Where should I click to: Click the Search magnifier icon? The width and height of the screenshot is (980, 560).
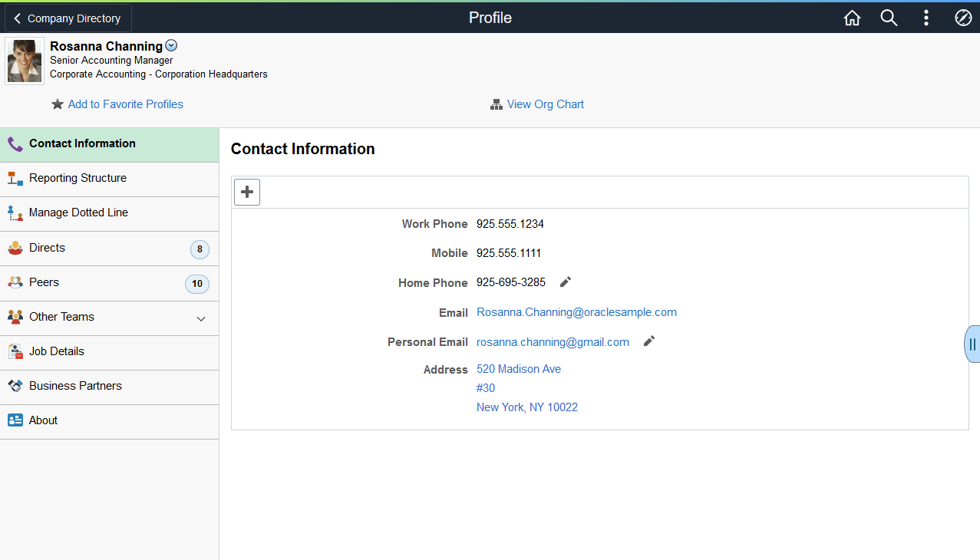click(x=889, y=18)
